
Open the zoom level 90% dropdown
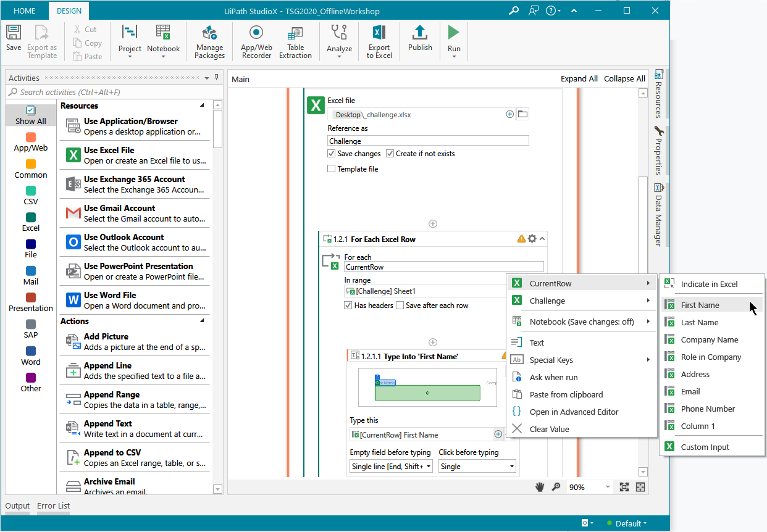[x=590, y=487]
